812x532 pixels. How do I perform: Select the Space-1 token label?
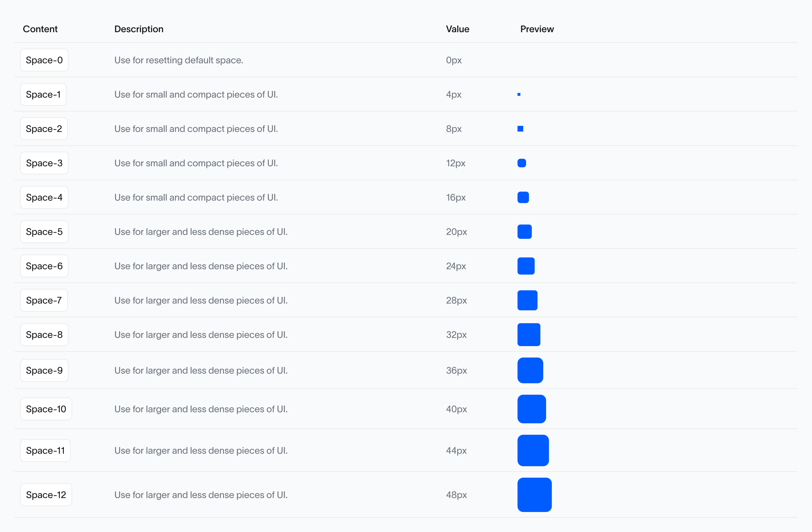click(x=43, y=95)
